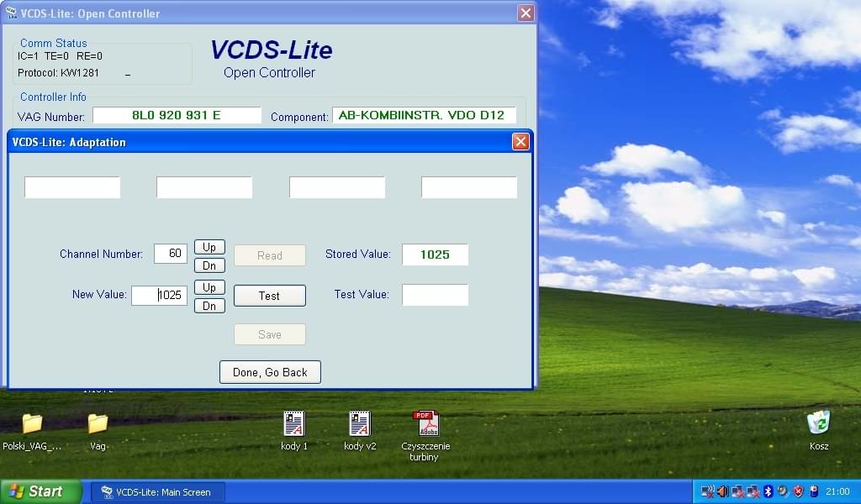Click the Save button
Screen dimensions: 861x504
(x=270, y=334)
